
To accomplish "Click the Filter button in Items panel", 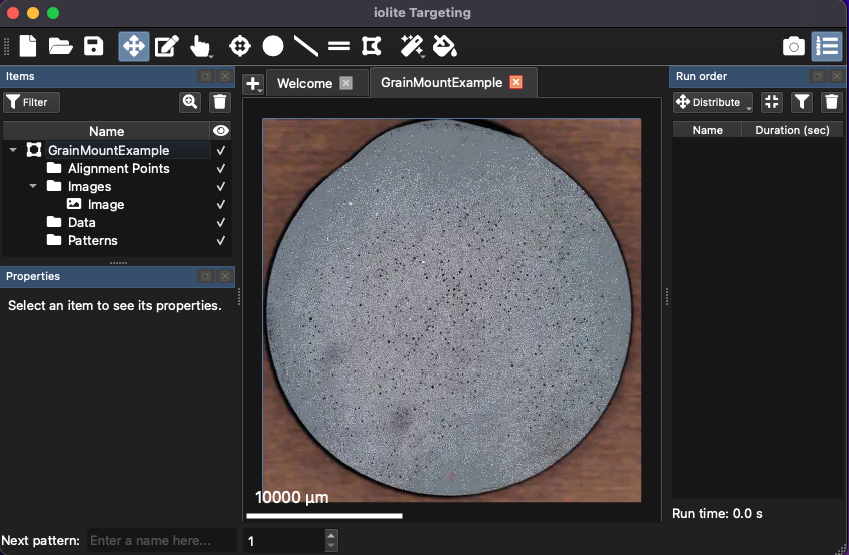I will (x=31, y=102).
